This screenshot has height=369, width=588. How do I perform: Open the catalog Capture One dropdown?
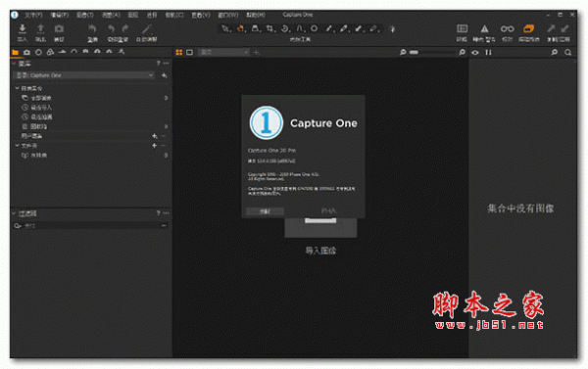coord(84,75)
